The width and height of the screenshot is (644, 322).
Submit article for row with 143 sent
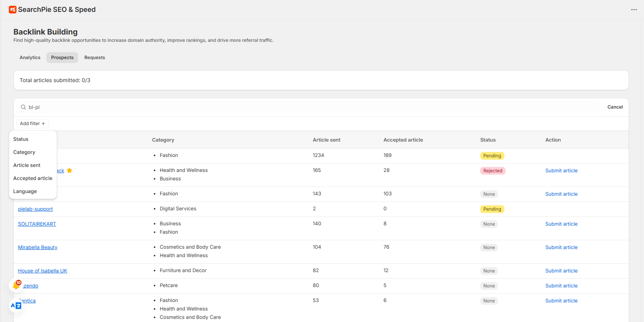(561, 194)
